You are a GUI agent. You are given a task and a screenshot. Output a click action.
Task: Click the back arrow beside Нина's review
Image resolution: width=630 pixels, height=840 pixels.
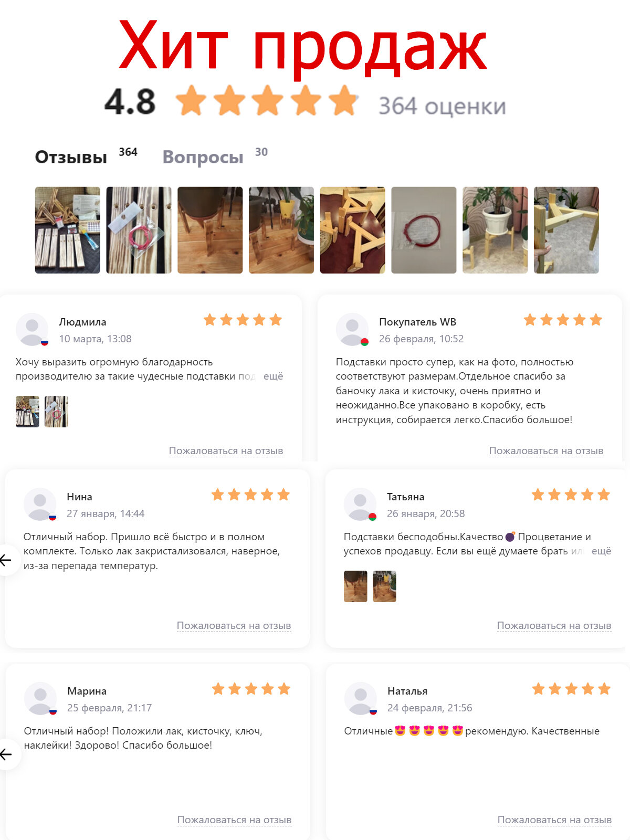pos(6,560)
